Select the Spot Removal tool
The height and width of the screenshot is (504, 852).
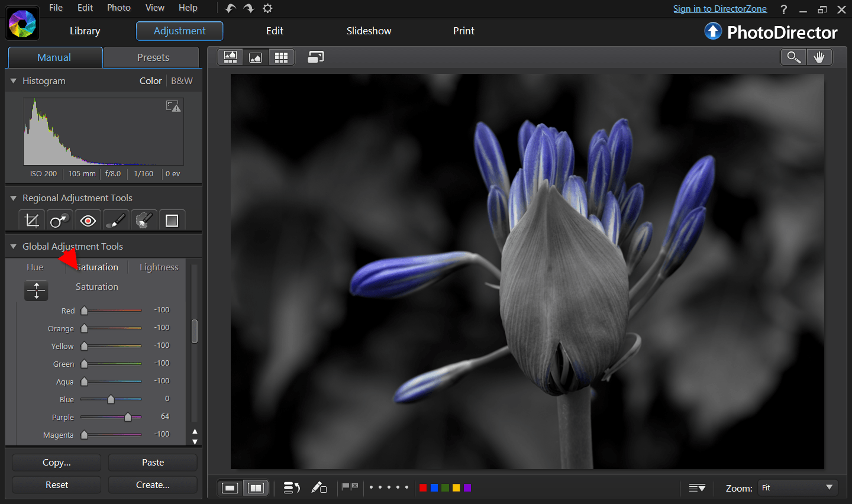60,221
